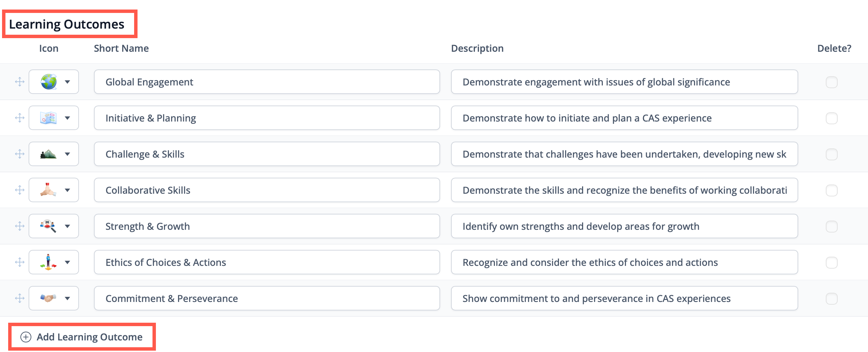Mark Commitment & Perseverance for deletion

(832, 299)
